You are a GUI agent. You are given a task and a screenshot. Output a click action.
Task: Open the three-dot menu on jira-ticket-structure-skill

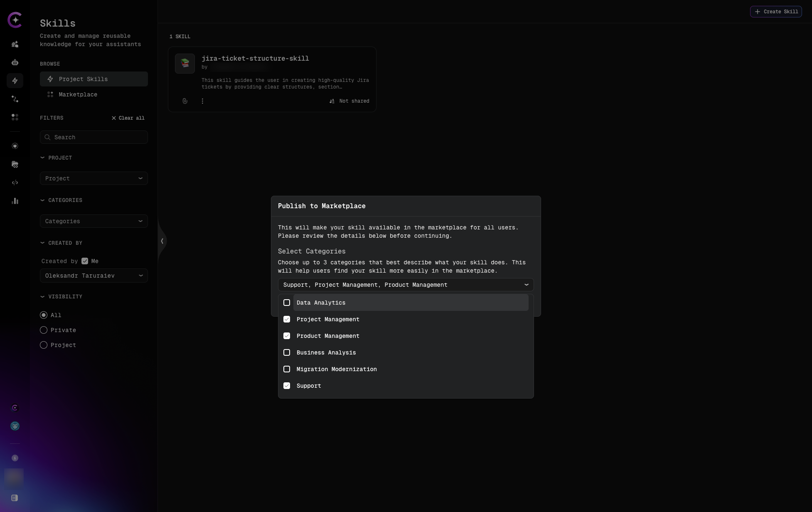(x=202, y=101)
